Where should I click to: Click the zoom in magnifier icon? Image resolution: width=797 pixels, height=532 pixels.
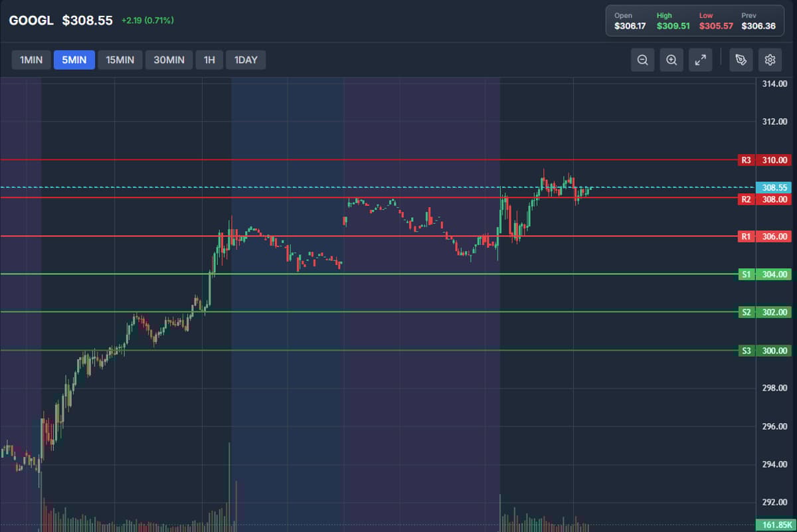pyautogui.click(x=671, y=60)
